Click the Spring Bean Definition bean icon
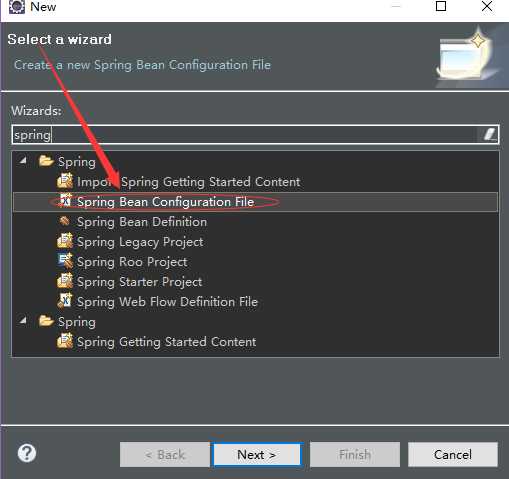This screenshot has width=509, height=479. pos(64,221)
